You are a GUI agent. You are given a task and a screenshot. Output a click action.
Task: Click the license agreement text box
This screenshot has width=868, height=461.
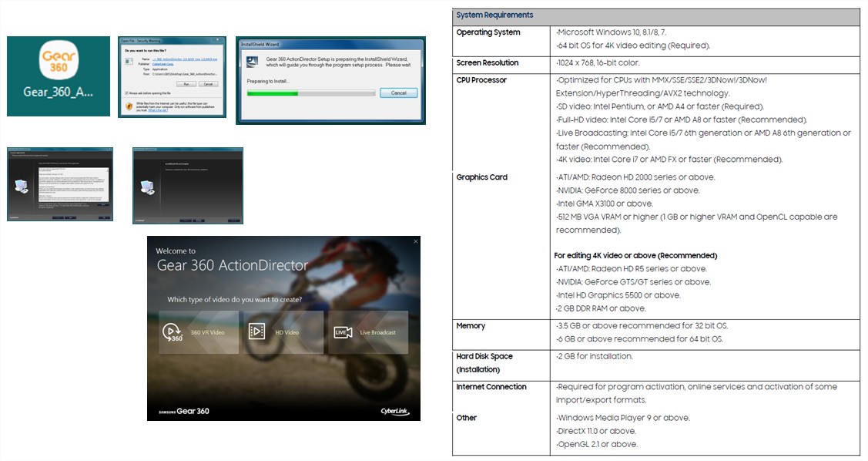click(73, 184)
